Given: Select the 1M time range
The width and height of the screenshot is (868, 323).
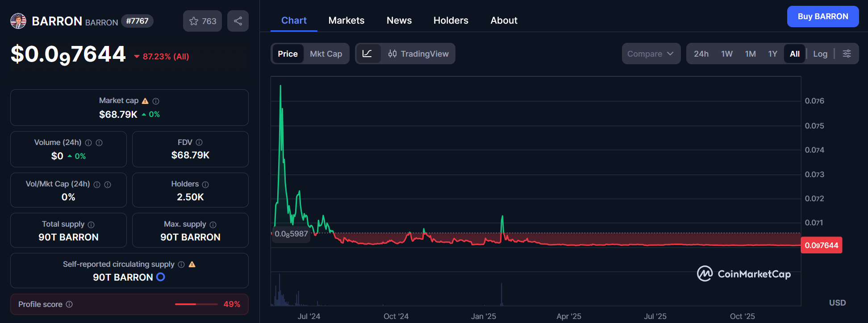Looking at the screenshot, I should [x=750, y=54].
